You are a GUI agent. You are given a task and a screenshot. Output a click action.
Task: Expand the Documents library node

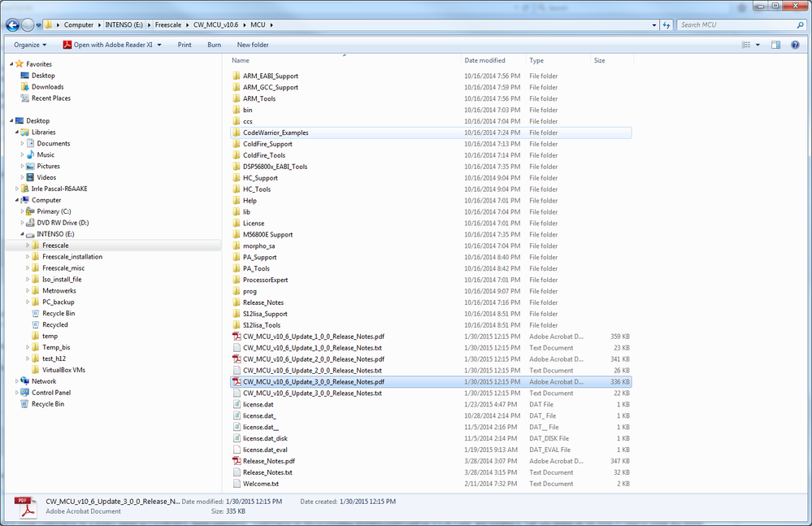[x=22, y=143]
